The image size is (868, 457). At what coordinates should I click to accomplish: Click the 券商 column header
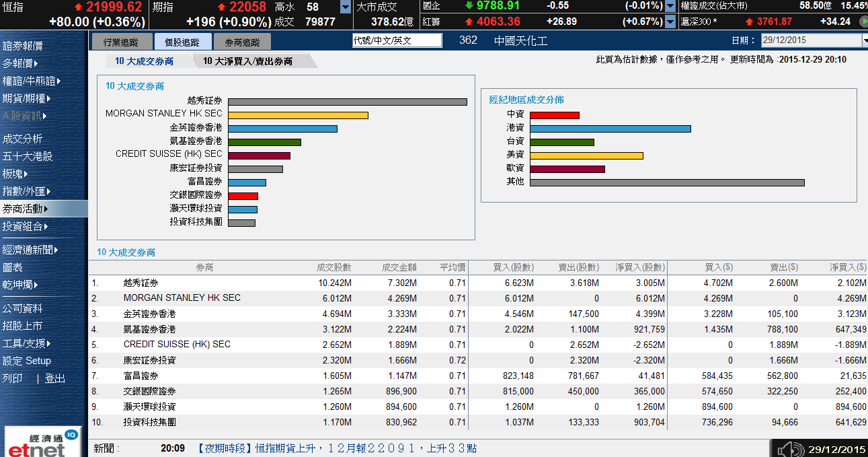(x=205, y=267)
